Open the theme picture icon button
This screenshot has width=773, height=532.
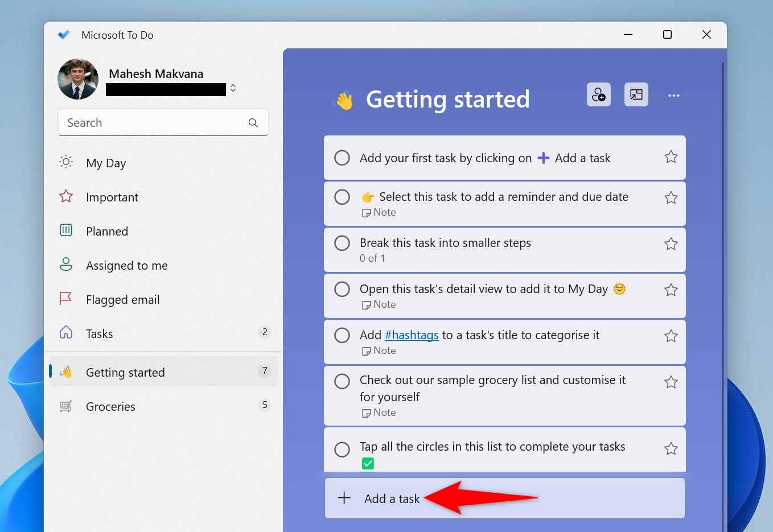(x=636, y=94)
